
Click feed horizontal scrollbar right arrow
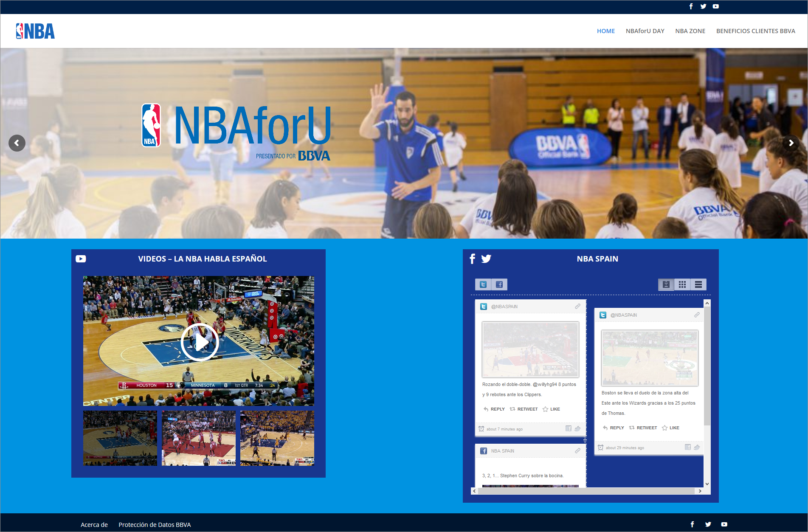[700, 491]
